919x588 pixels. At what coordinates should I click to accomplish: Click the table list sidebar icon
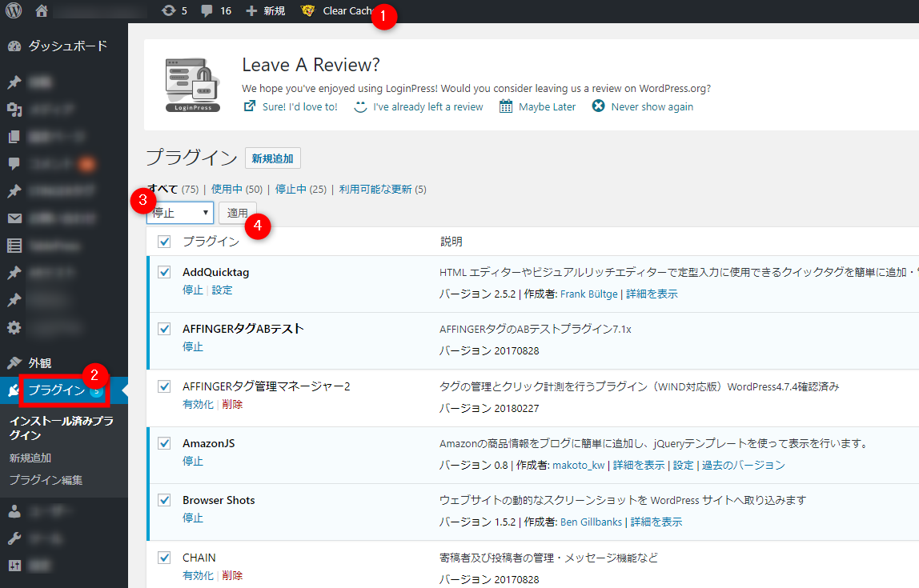pos(14,246)
